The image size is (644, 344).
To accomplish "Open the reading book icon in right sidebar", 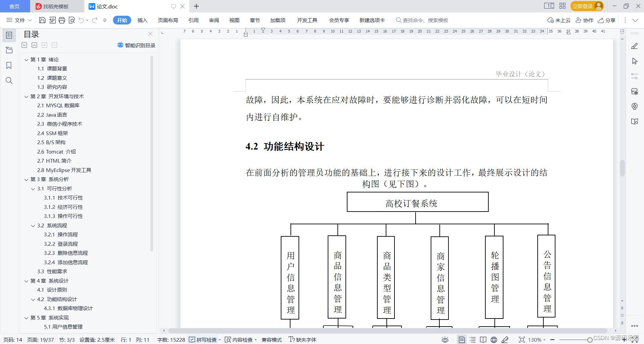I will (x=635, y=121).
